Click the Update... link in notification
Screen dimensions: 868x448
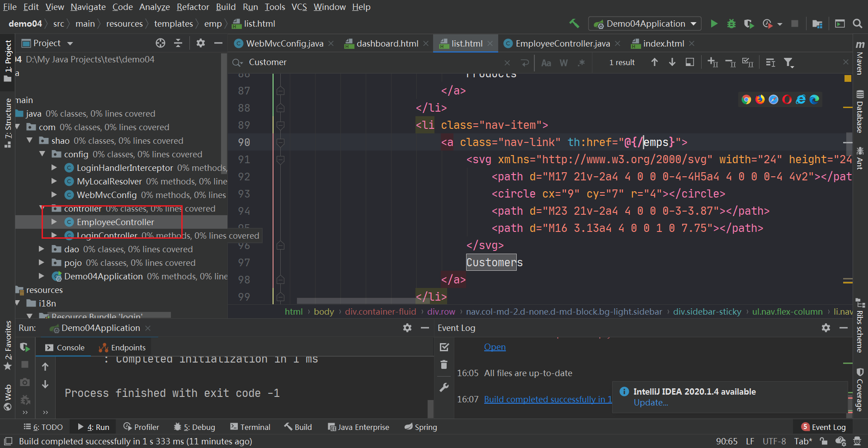pos(651,403)
